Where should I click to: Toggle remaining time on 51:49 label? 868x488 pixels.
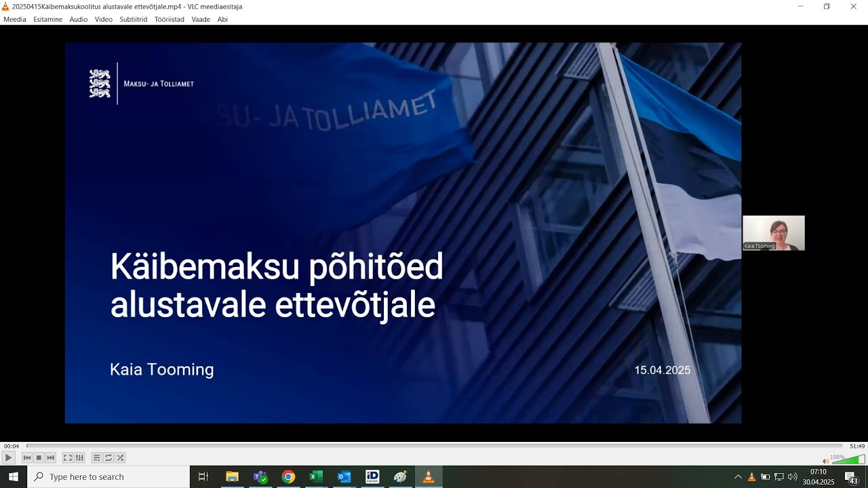point(857,446)
